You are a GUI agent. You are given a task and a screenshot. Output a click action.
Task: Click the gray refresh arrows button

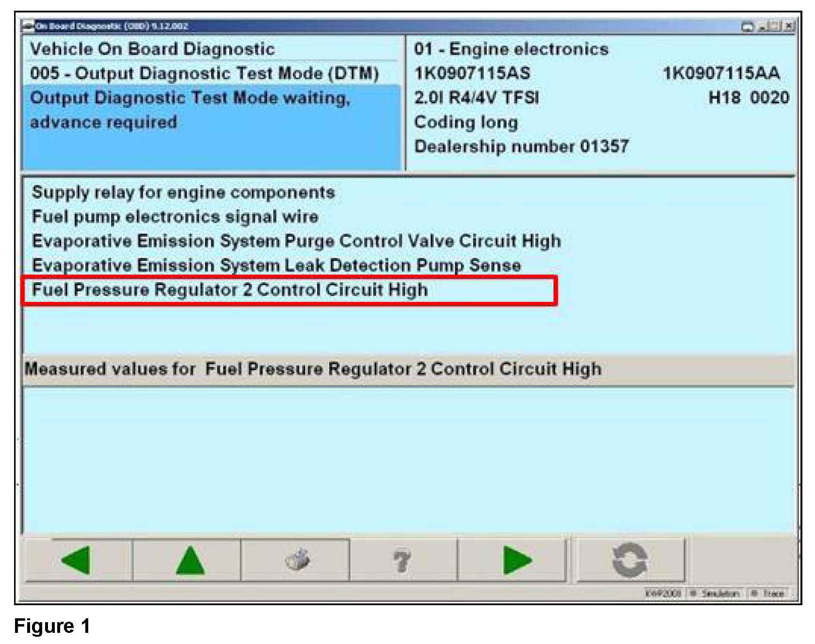pyautogui.click(x=629, y=560)
